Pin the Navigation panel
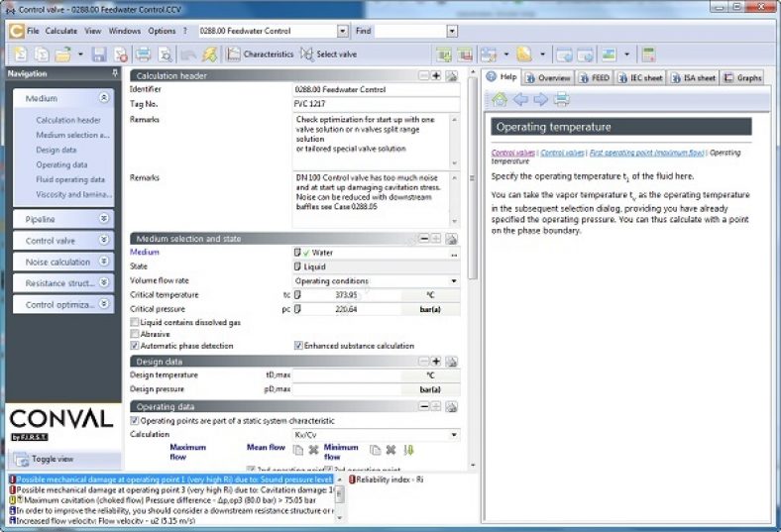The width and height of the screenshot is (781, 532). point(115,73)
